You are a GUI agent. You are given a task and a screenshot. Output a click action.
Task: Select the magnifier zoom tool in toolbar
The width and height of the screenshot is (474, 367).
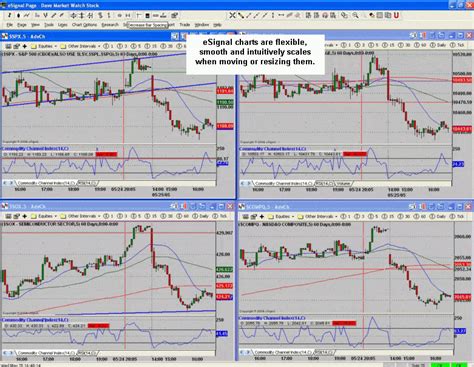(x=355, y=15)
